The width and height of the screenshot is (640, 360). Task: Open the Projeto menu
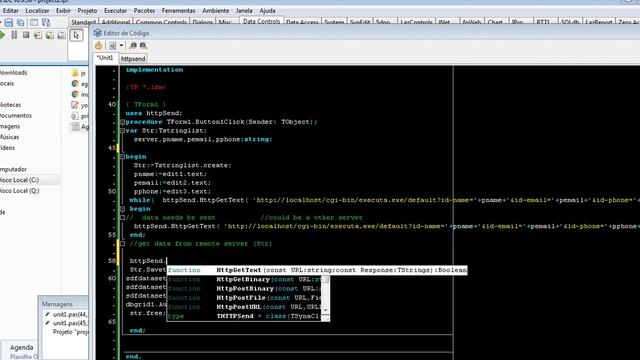(x=87, y=11)
